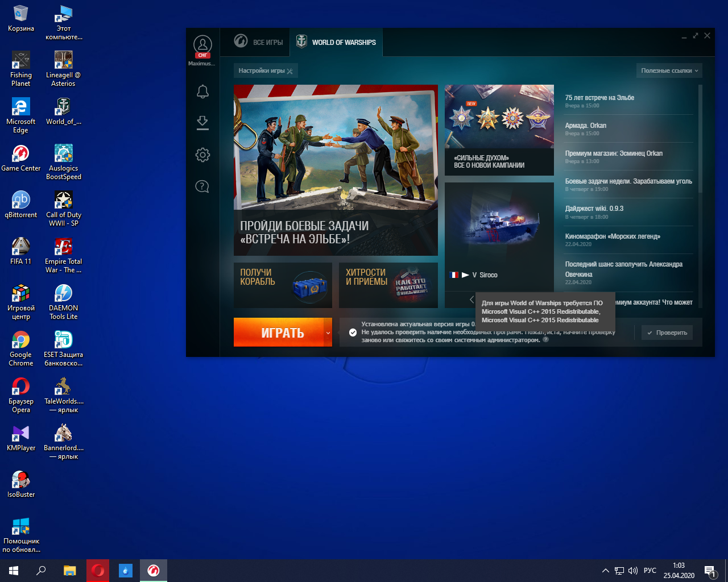The height and width of the screenshot is (582, 728).
Task: Select Game Center desktop icon
Action: (21, 158)
